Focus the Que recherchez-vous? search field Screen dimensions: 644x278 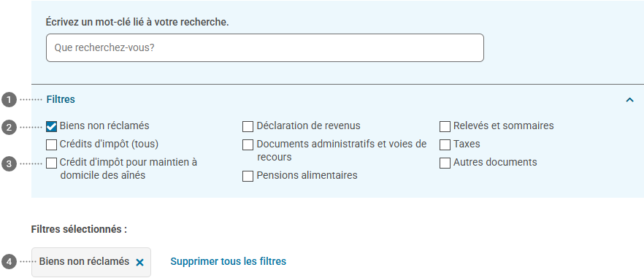[x=265, y=48]
